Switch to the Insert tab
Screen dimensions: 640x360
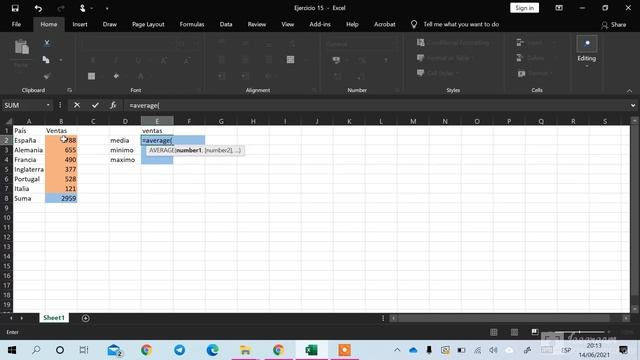point(80,24)
